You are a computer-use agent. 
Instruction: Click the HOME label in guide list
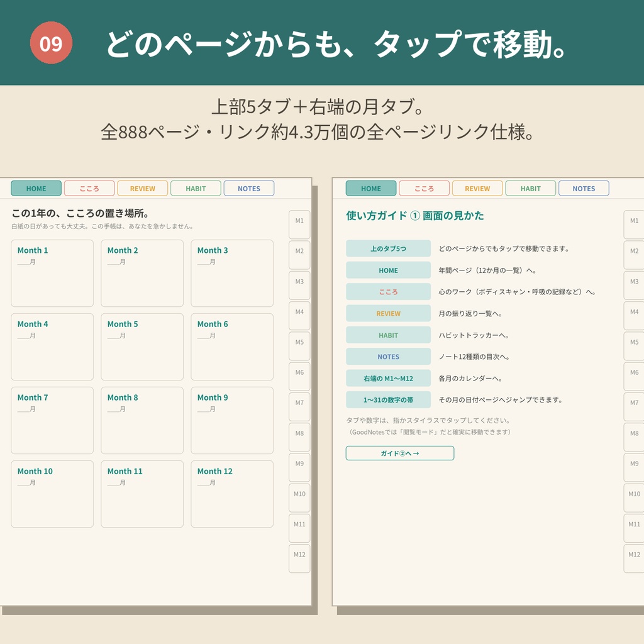388,270
